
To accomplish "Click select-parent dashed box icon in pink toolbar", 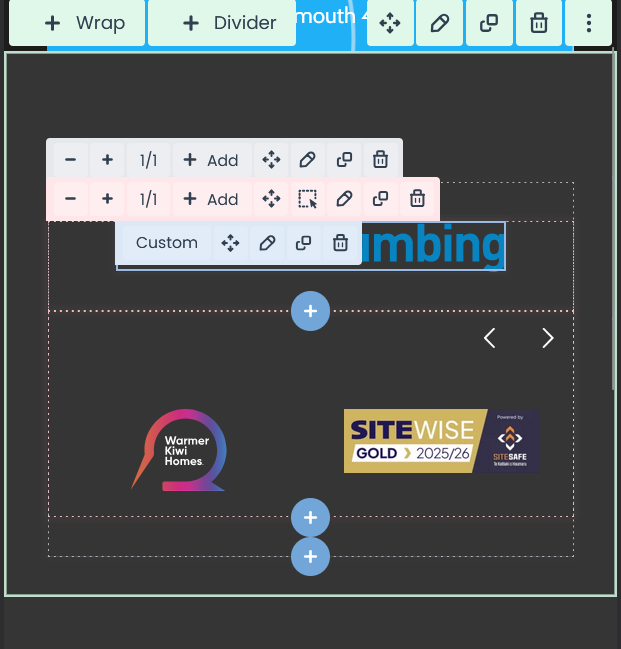I will [x=308, y=199].
